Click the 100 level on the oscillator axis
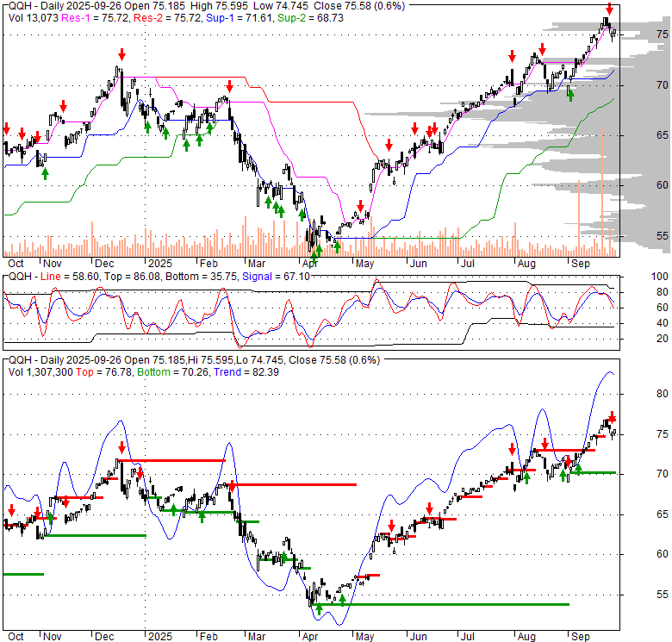Screen dimensions: 672x642 pyautogui.click(x=660, y=277)
